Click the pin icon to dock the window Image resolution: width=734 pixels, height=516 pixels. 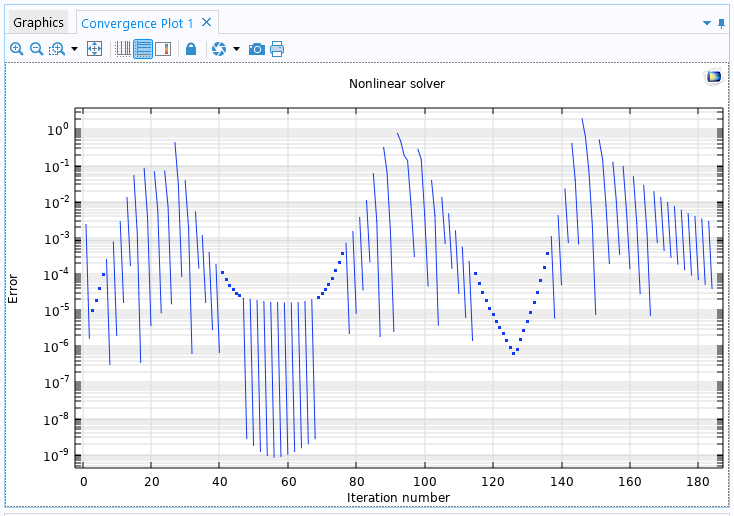721,22
